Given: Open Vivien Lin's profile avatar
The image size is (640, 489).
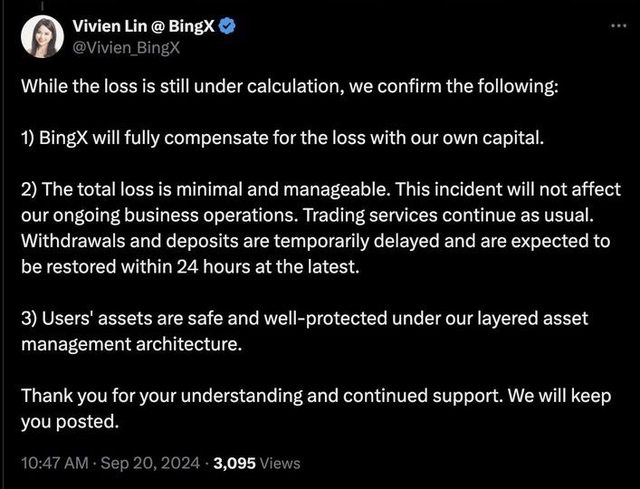Looking at the screenshot, I should coord(44,36).
